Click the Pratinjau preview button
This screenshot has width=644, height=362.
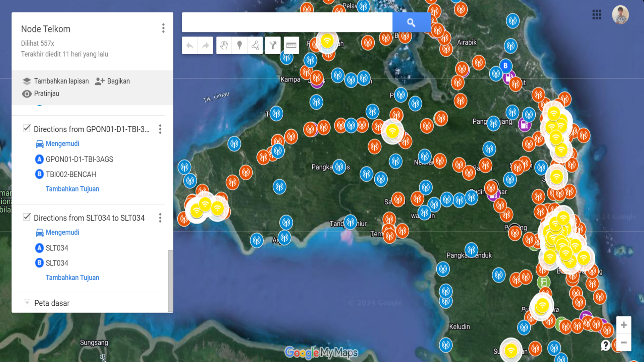click(x=41, y=94)
